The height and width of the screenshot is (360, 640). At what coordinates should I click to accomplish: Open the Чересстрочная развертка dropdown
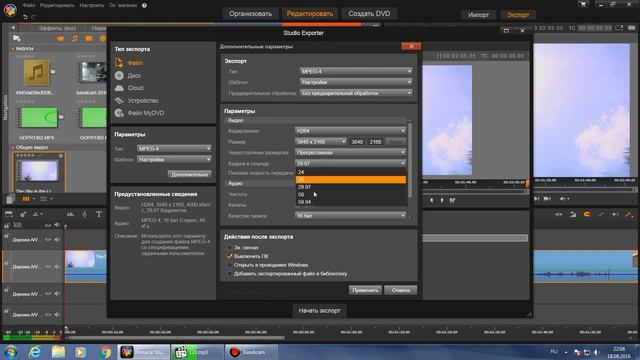coord(350,152)
